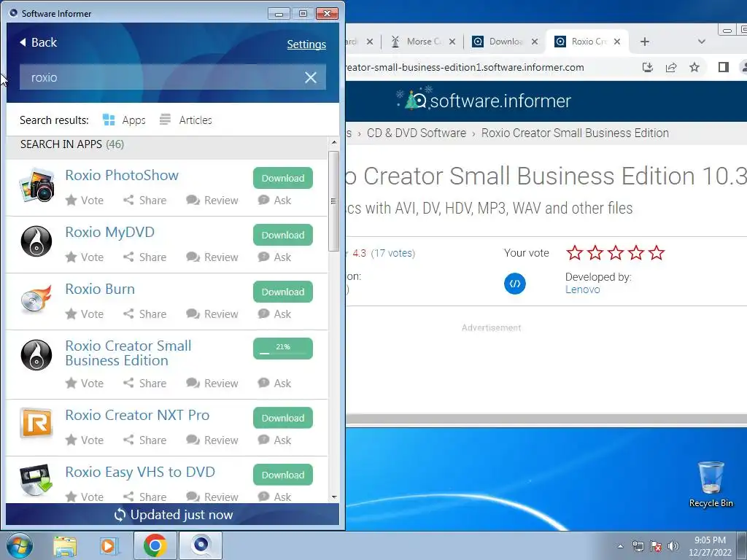The image size is (747, 560).
Task: Click the scrollbar down arrow in results list
Action: (334, 497)
